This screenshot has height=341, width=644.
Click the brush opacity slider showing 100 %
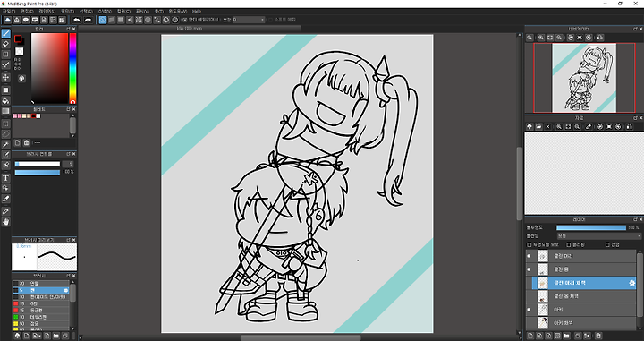click(38, 172)
